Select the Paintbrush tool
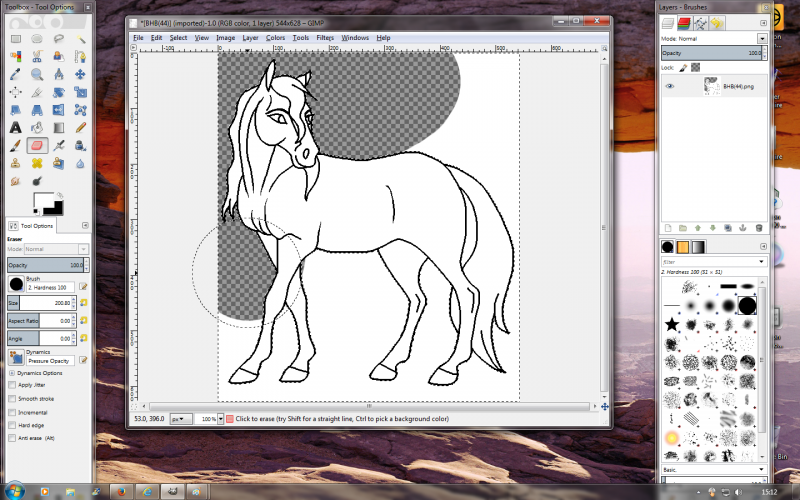The image size is (800, 500). pos(16,145)
